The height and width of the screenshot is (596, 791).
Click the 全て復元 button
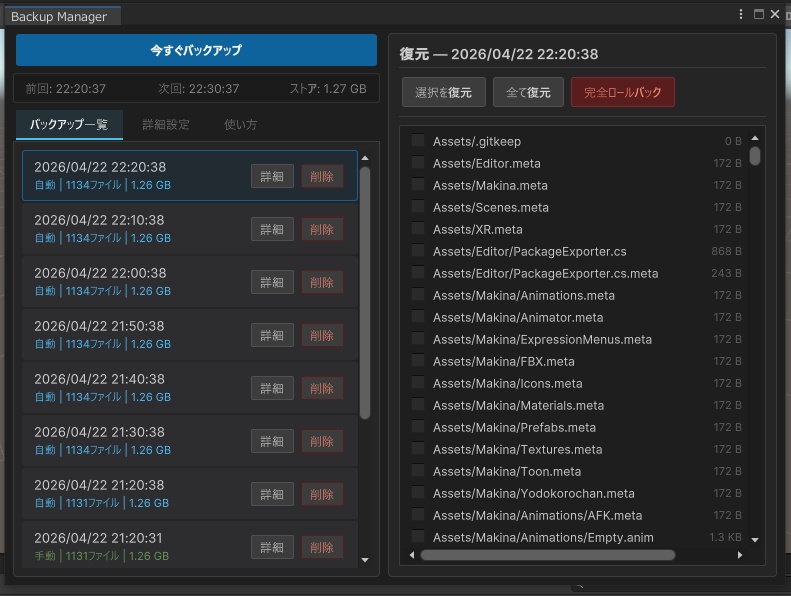(x=528, y=92)
